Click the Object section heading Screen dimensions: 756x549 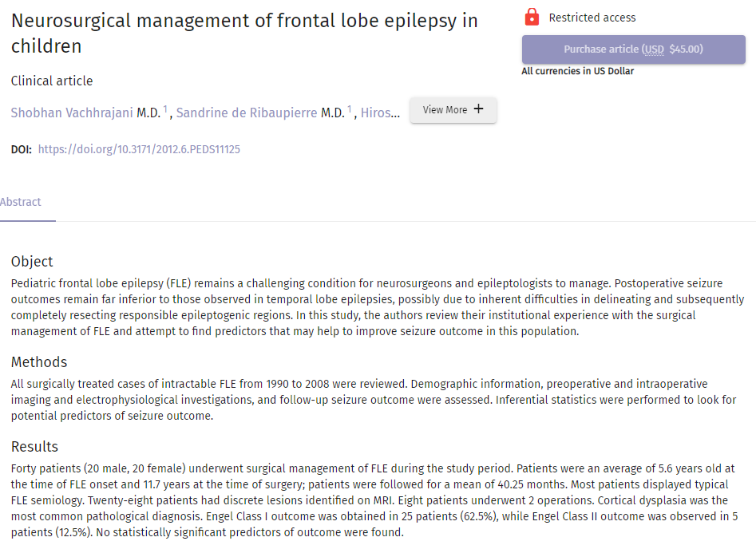pyautogui.click(x=32, y=262)
